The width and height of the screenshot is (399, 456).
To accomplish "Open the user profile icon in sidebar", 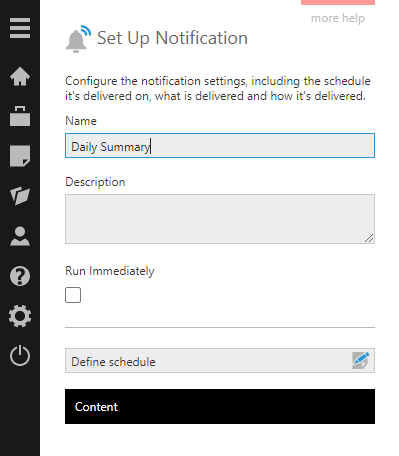I will 20,236.
